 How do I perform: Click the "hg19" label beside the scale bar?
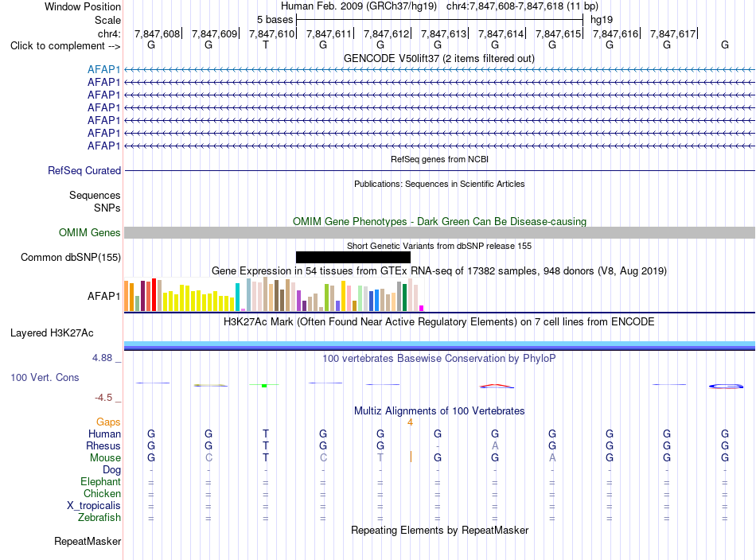(602, 20)
